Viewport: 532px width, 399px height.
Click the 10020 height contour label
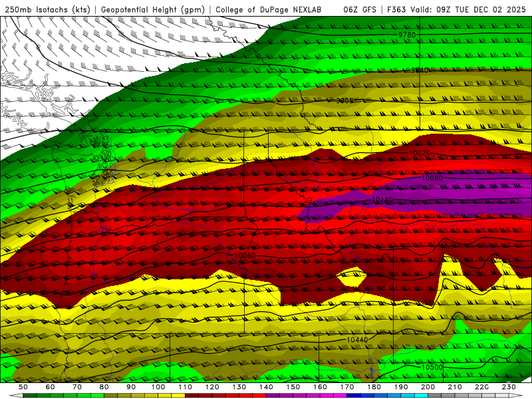pos(420,153)
